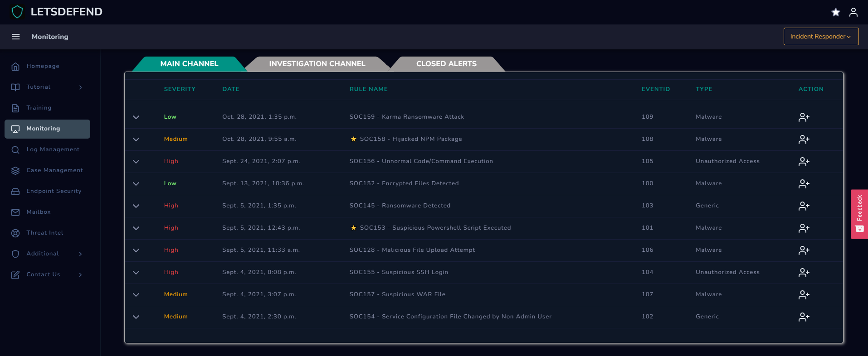Open Endpoint Security section

(54, 191)
